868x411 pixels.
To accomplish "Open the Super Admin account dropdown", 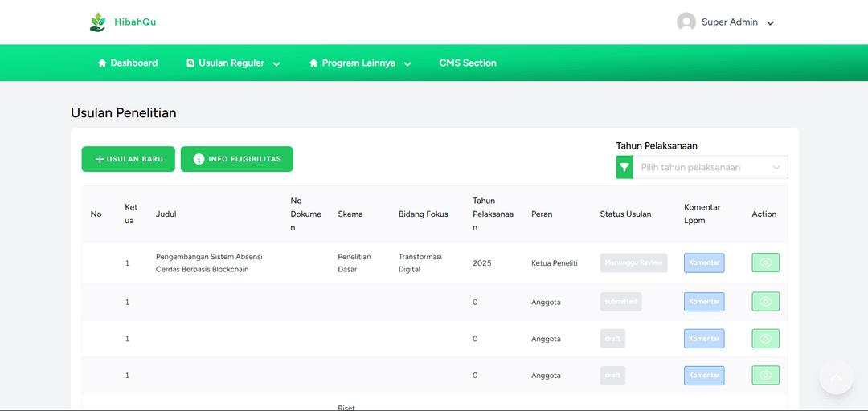I will [769, 23].
